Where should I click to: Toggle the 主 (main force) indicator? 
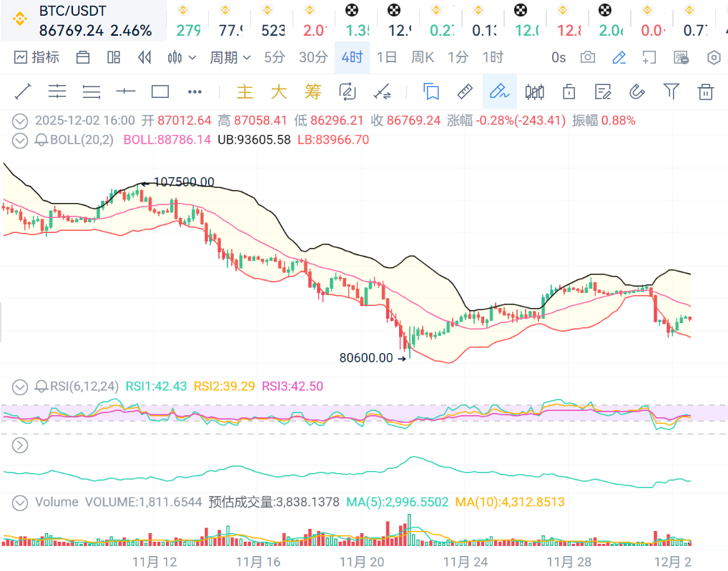pyautogui.click(x=245, y=91)
